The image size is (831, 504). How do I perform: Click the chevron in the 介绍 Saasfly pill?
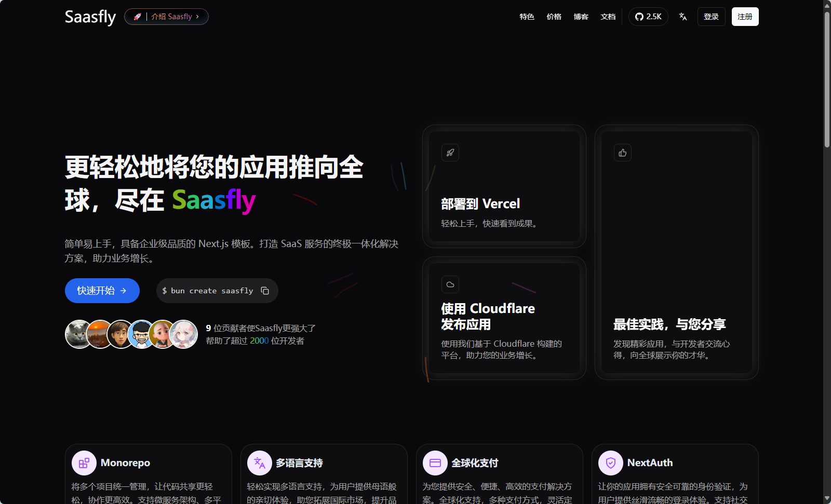(x=197, y=17)
